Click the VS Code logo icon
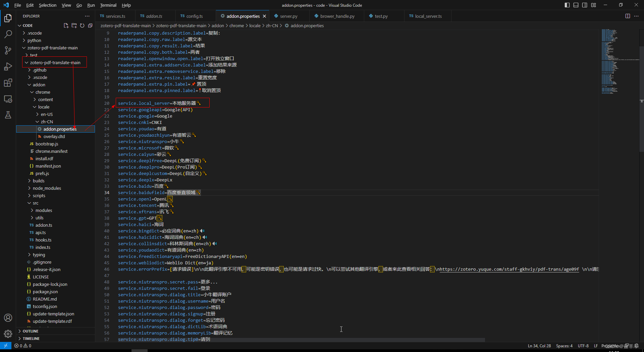Image resolution: width=644 pixels, height=352 pixels. [6, 5]
